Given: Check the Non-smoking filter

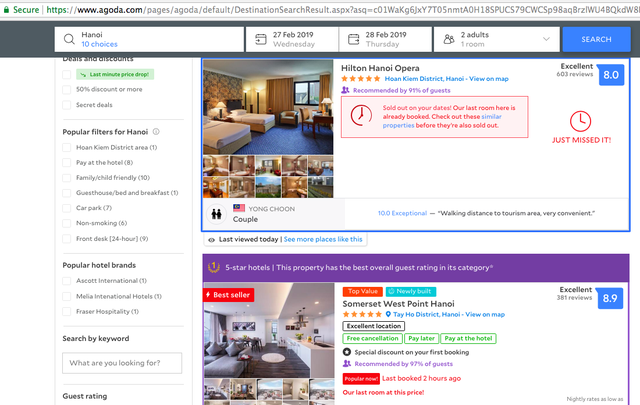Looking at the screenshot, I should 67,223.
